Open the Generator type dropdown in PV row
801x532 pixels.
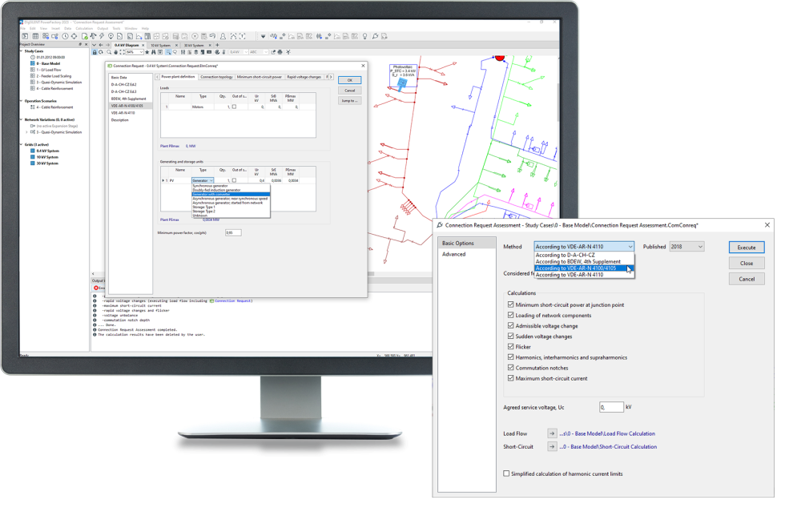[203, 180]
